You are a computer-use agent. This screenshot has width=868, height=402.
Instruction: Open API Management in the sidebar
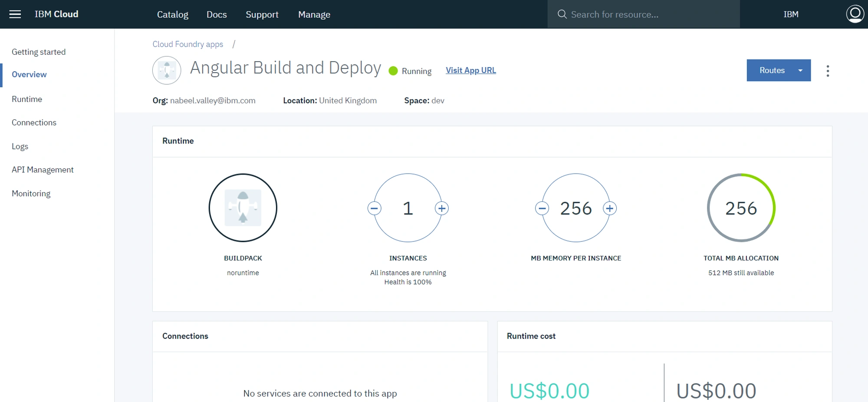(x=43, y=169)
